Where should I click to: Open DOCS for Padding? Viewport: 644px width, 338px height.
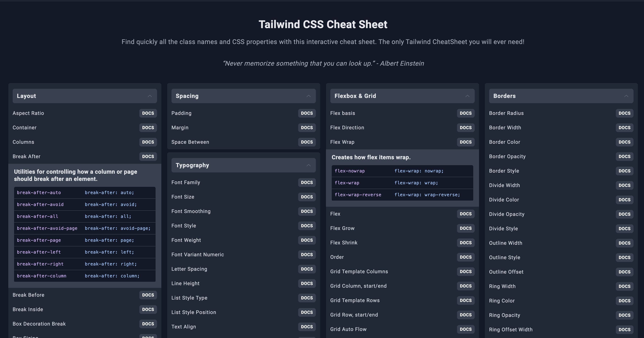coord(307,113)
